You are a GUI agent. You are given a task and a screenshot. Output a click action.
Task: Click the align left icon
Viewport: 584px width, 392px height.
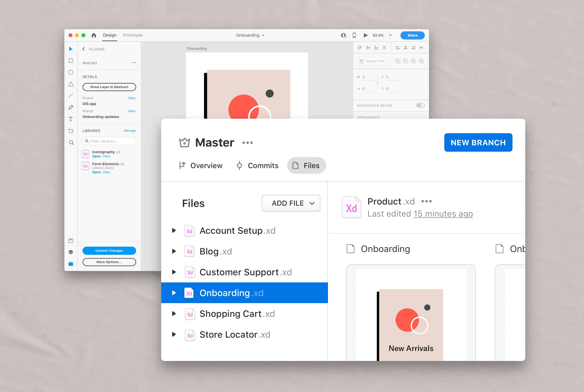click(398, 48)
